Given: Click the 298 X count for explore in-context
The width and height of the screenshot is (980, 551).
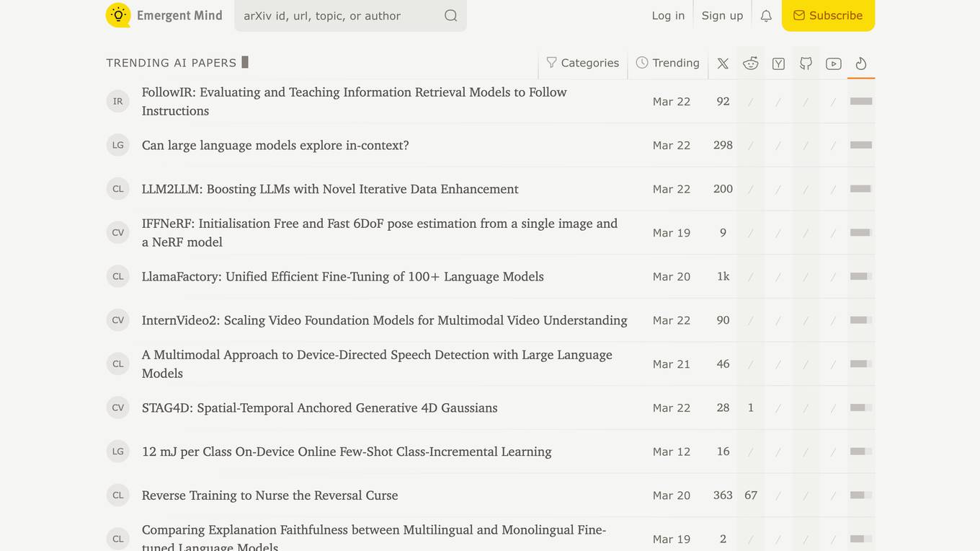Looking at the screenshot, I should [723, 145].
